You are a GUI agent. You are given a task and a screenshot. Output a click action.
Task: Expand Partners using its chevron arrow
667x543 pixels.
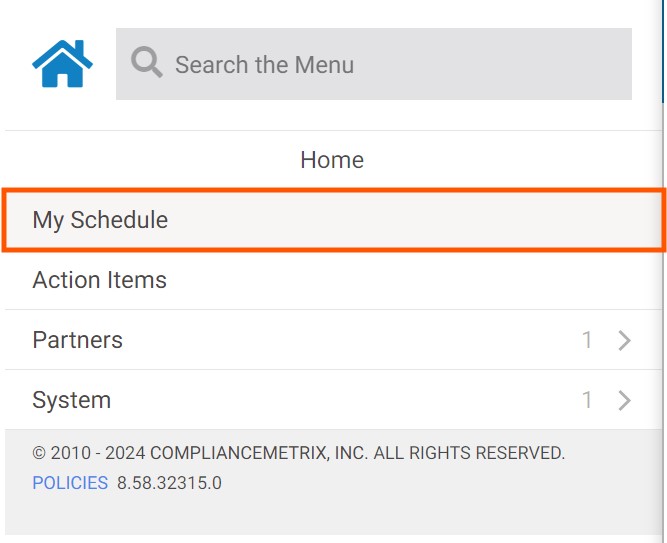click(x=625, y=340)
